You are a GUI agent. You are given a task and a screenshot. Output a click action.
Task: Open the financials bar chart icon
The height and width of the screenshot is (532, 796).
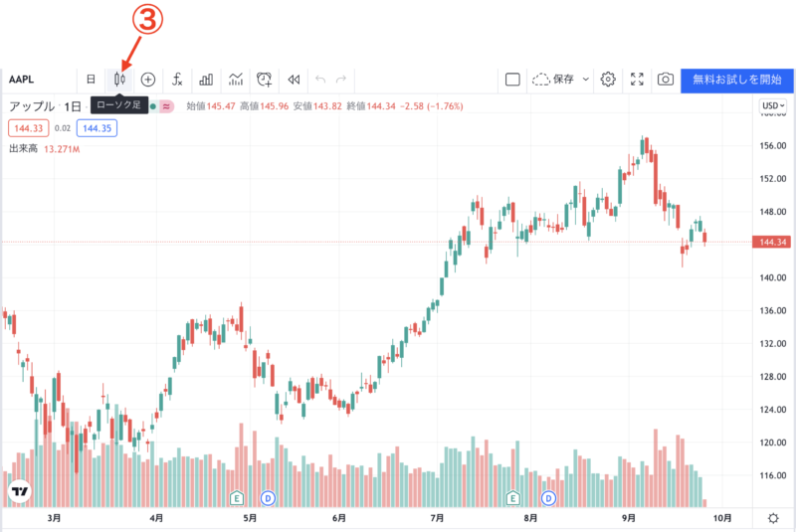[x=206, y=80]
